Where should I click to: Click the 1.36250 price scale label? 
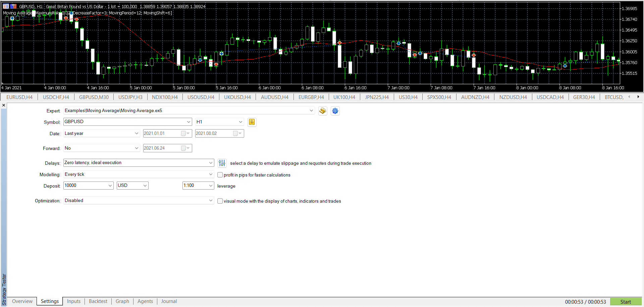click(629, 41)
